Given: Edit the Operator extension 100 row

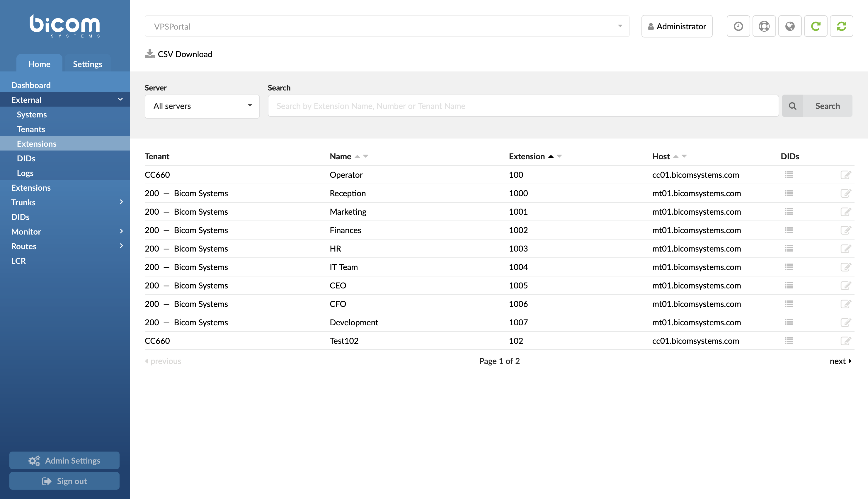Looking at the screenshot, I should [x=846, y=175].
